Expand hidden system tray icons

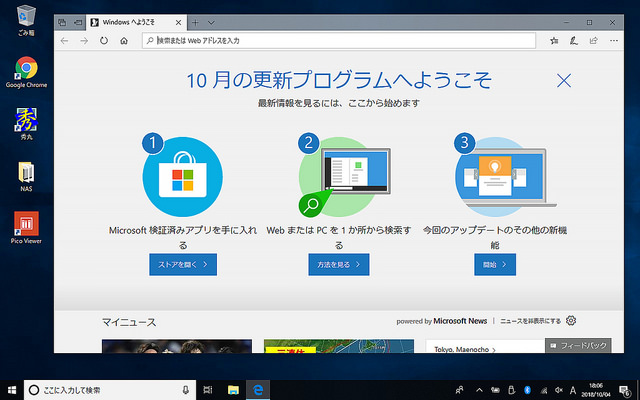tap(480, 390)
